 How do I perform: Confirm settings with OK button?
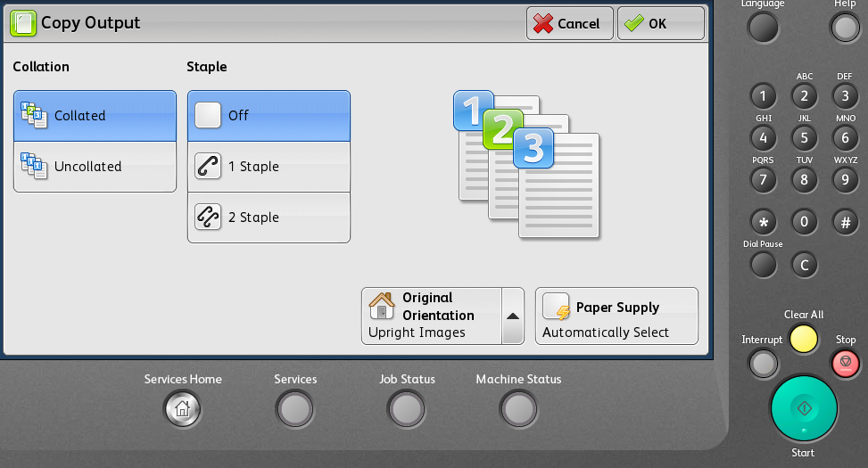pyautogui.click(x=661, y=23)
